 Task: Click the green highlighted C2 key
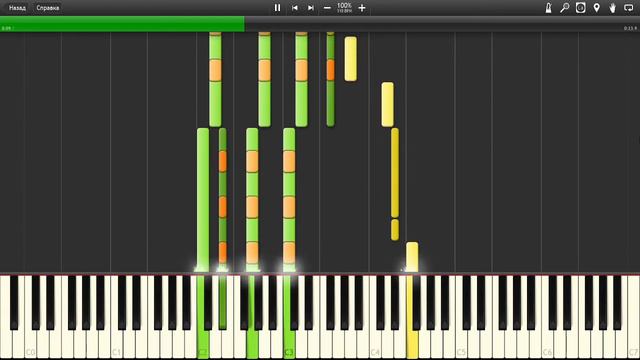203,343
